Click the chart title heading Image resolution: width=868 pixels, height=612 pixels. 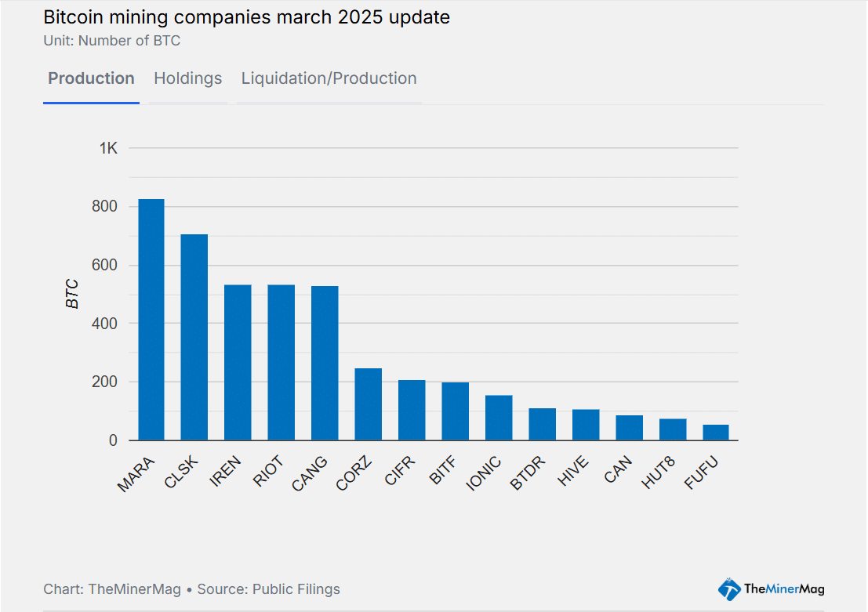pos(246,17)
